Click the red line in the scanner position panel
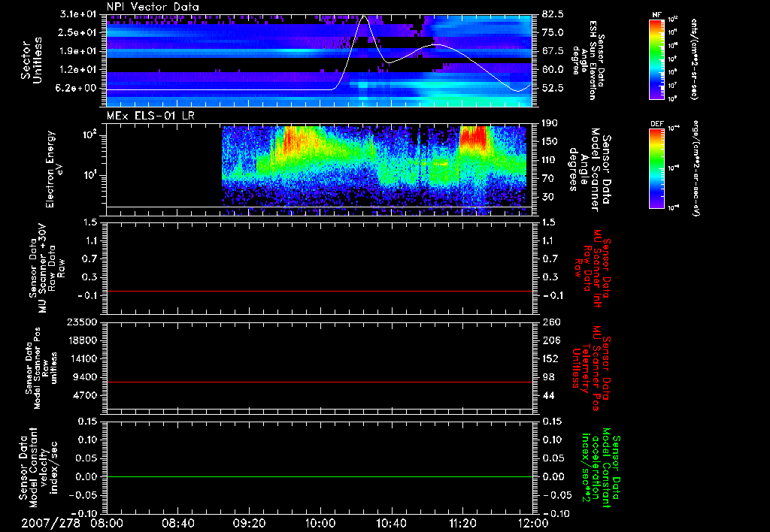Viewport: 770px width, 532px height. click(x=320, y=382)
